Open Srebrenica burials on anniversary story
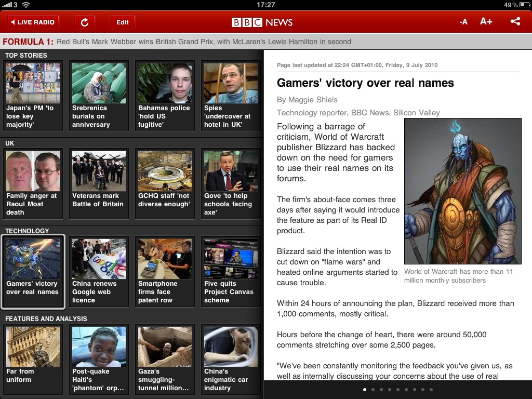This screenshot has width=532, height=399. coord(99,96)
